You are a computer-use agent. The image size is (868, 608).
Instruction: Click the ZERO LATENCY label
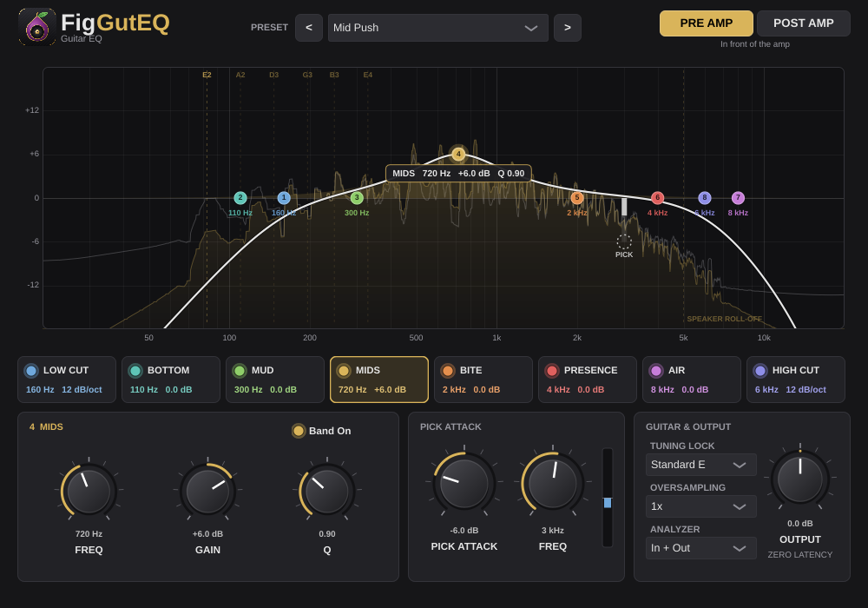click(800, 554)
